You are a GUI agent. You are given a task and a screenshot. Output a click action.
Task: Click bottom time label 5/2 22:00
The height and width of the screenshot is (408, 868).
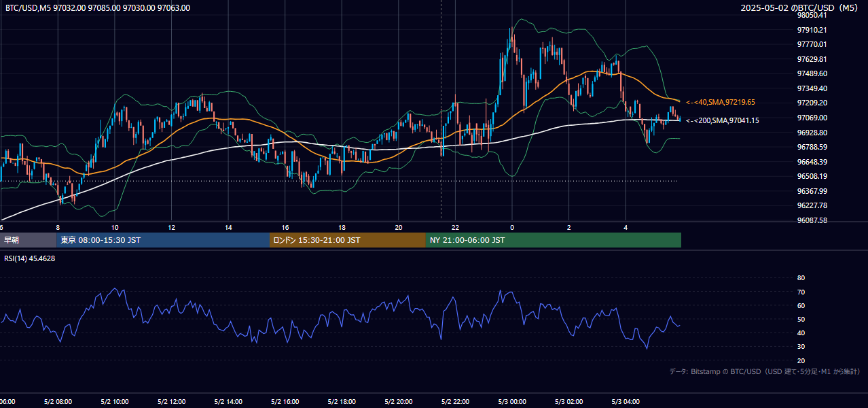[x=455, y=402]
